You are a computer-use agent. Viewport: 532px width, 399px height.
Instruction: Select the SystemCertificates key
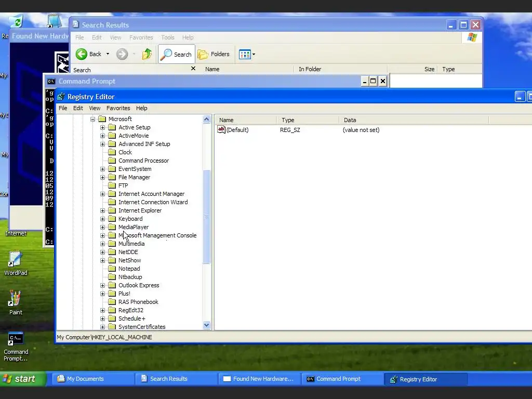(142, 327)
